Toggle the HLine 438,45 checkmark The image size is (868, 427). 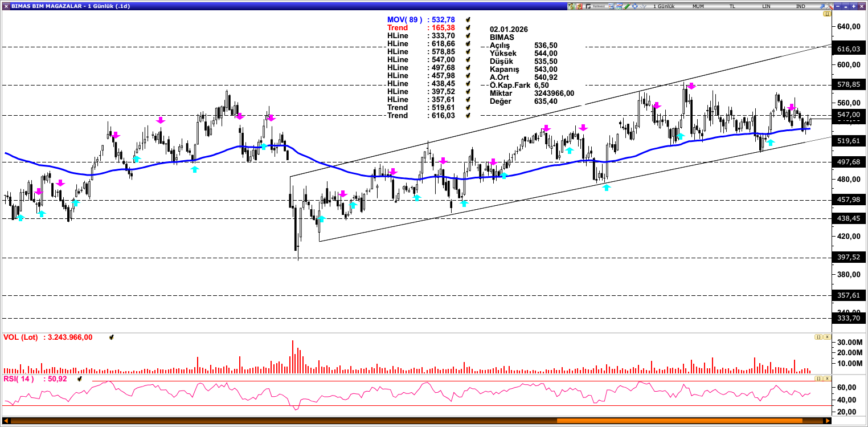pos(468,83)
